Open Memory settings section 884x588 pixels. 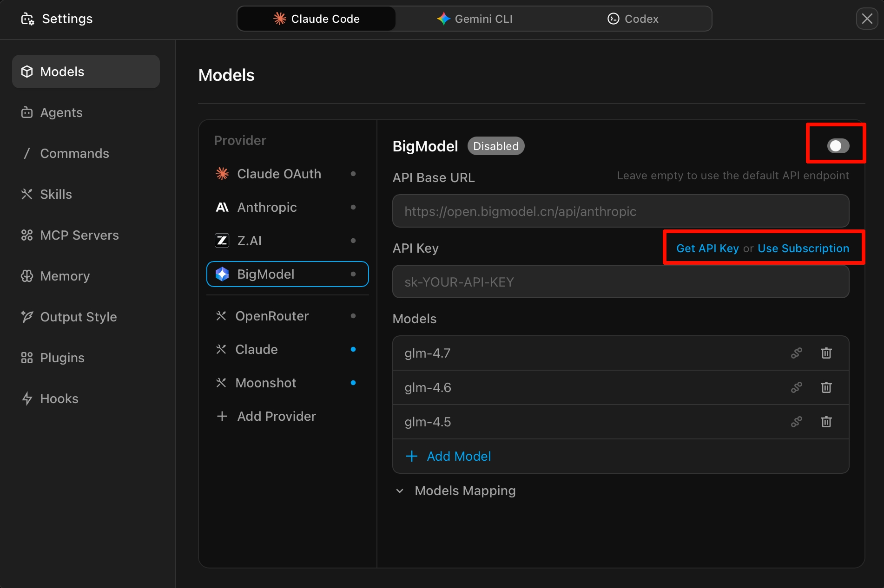pos(65,276)
